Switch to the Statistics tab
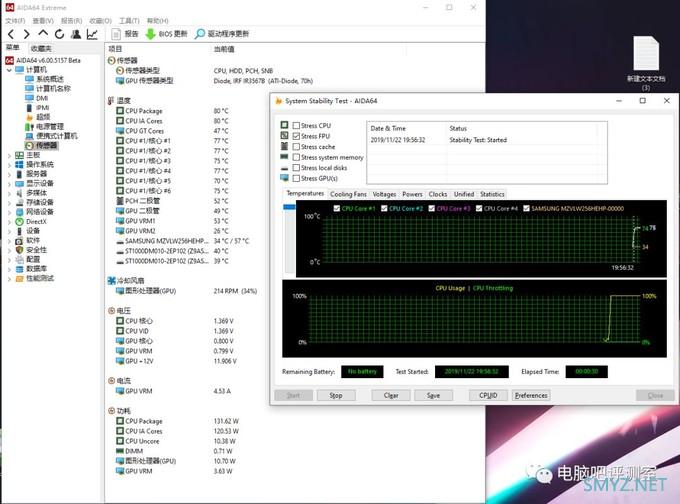 click(492, 194)
